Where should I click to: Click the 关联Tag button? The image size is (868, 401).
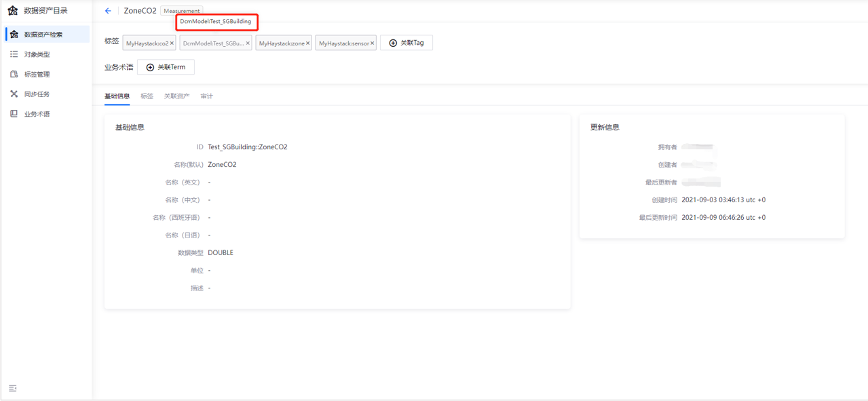pyautogui.click(x=407, y=43)
